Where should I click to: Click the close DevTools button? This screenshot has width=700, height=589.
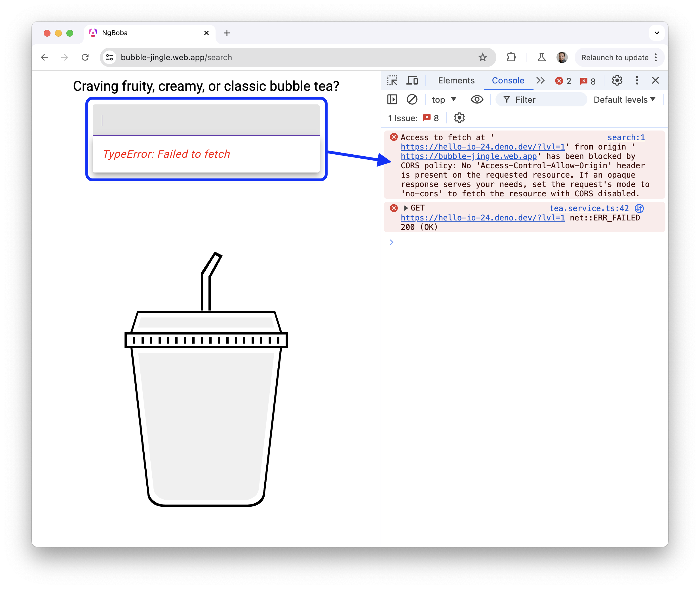click(655, 81)
